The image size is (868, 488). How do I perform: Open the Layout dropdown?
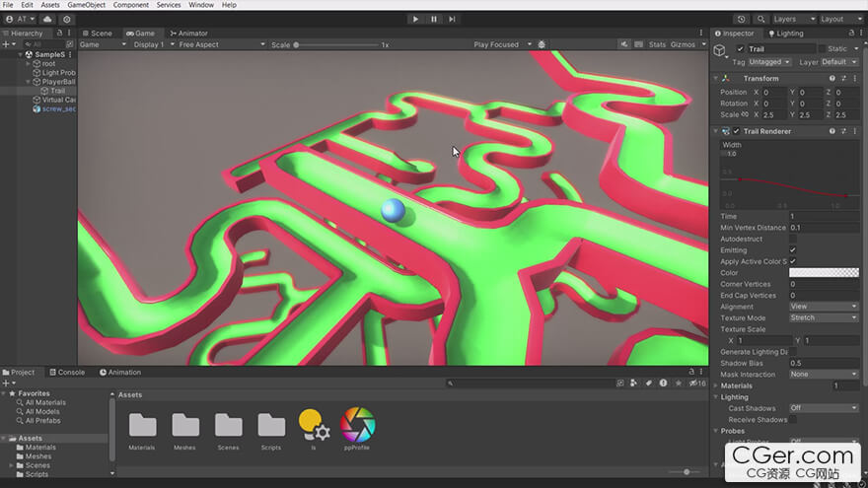[840, 19]
